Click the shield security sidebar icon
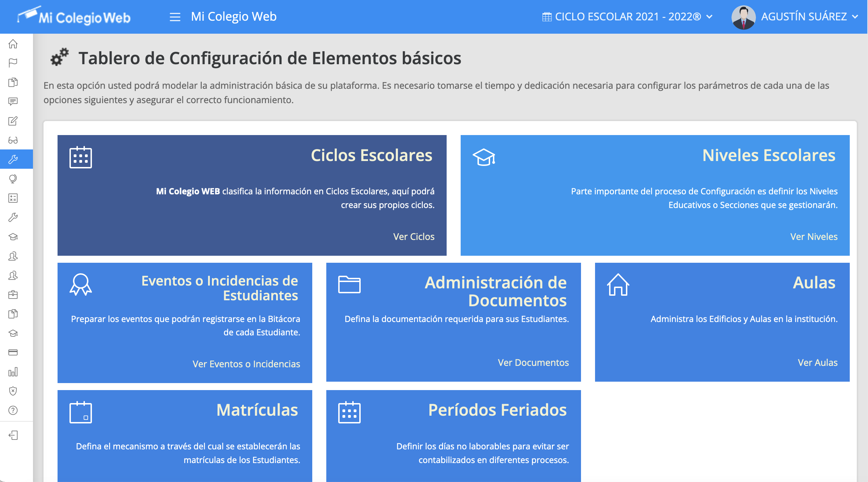This screenshot has height=482, width=868. 13,391
